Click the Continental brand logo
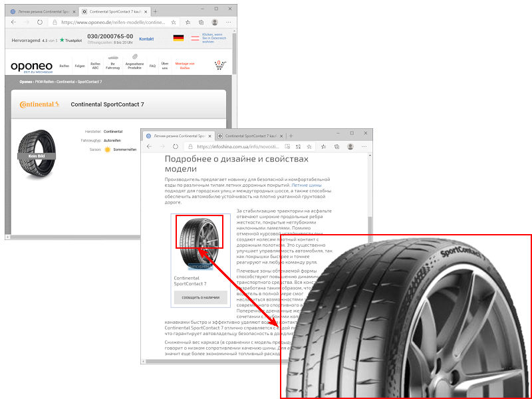 tap(40, 104)
